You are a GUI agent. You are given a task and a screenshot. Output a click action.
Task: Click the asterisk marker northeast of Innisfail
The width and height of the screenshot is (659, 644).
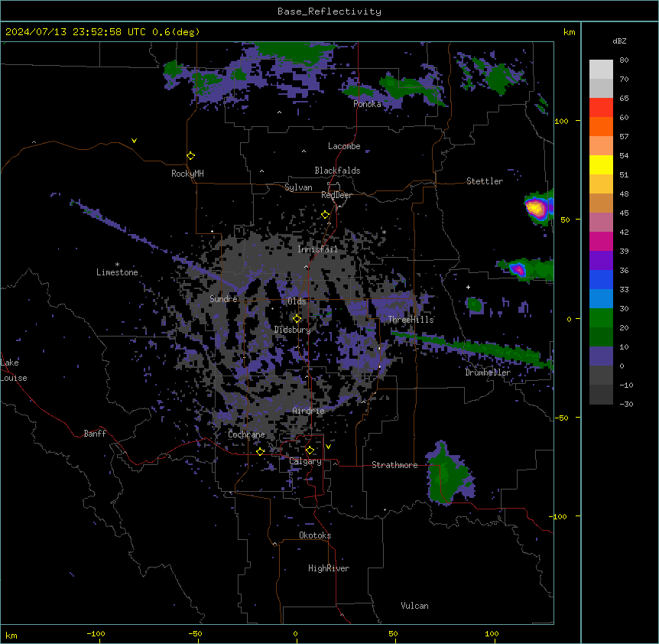click(x=384, y=232)
